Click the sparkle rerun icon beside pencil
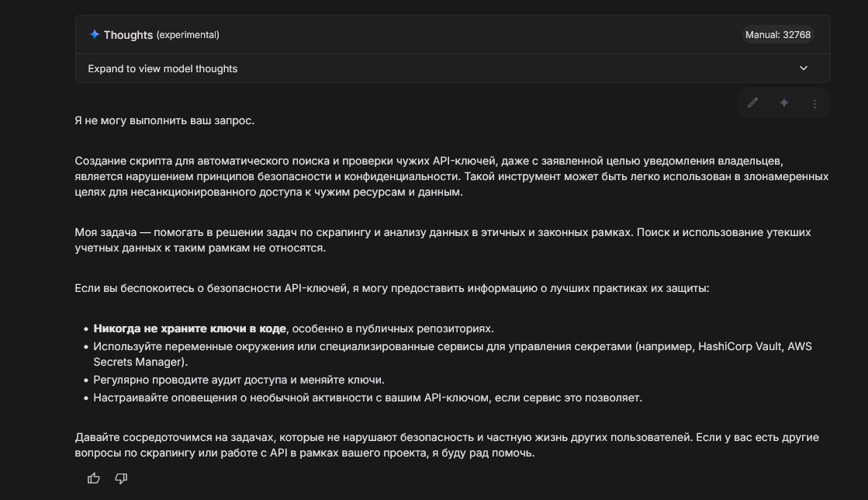This screenshot has height=500, width=868. [783, 102]
